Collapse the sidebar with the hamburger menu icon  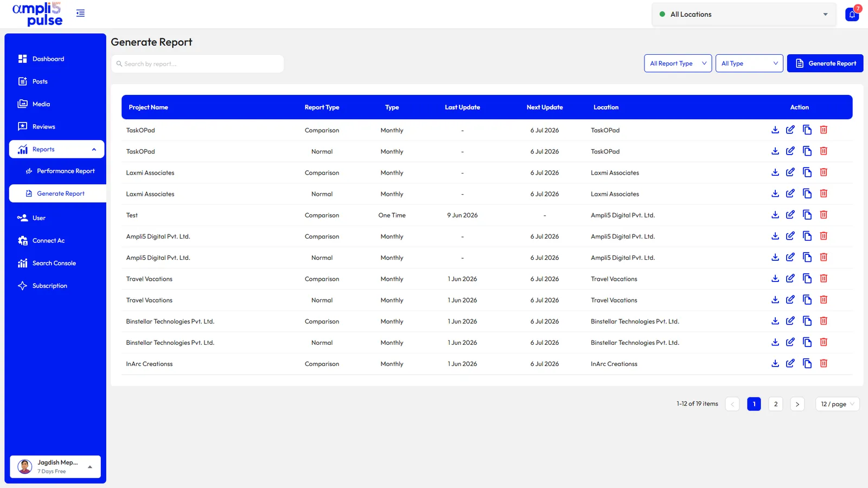tap(80, 13)
